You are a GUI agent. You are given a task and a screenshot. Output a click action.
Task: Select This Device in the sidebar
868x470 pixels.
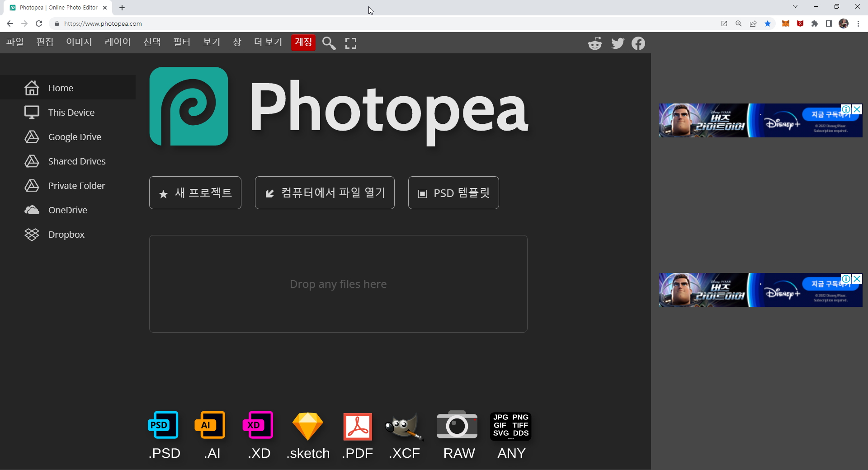click(68, 112)
